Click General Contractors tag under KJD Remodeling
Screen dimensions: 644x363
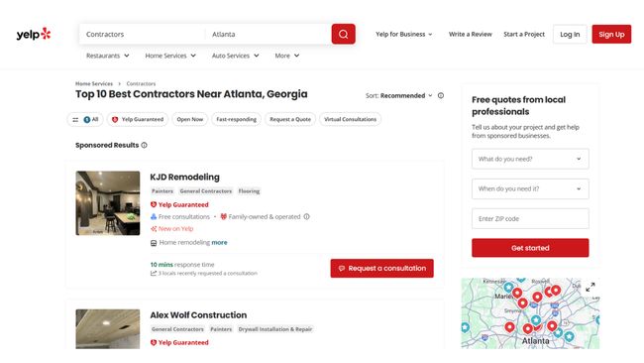206,191
